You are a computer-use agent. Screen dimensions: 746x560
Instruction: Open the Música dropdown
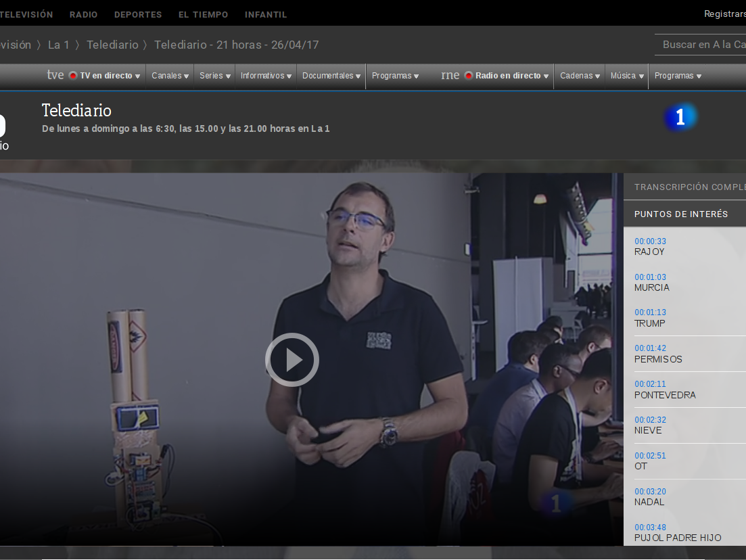point(627,76)
